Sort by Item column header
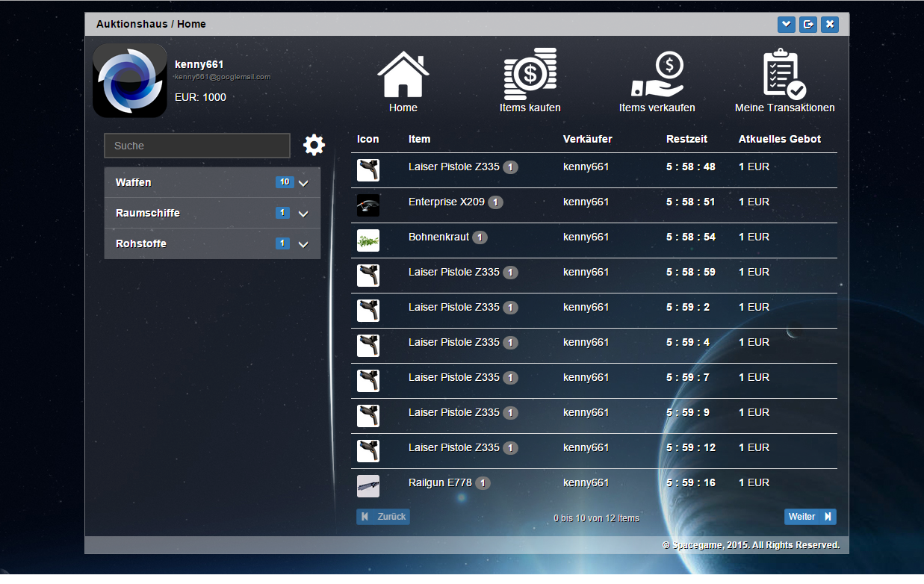The width and height of the screenshot is (924, 584). coord(419,139)
